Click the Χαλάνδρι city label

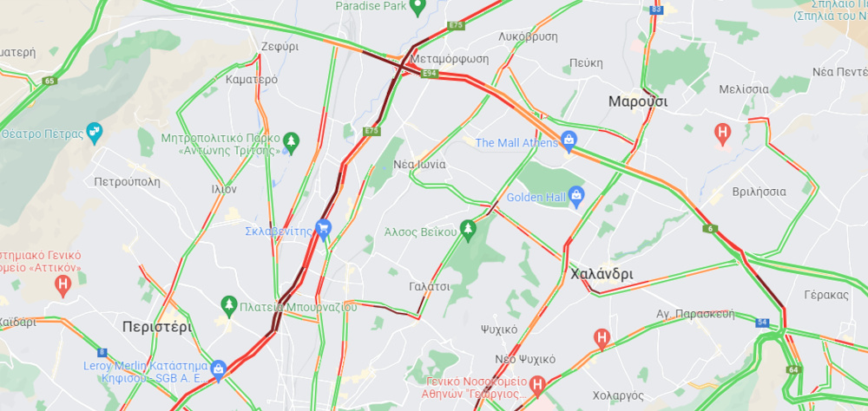(602, 274)
